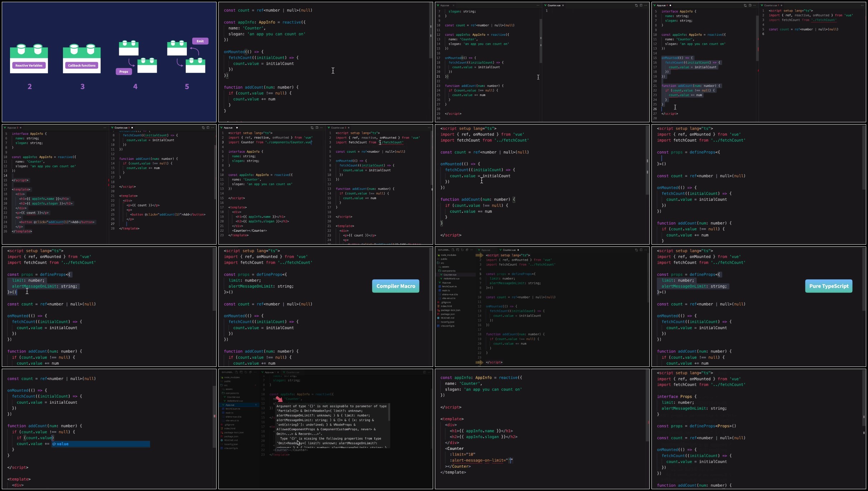Click New Folder icon in Counter.vue-highlighted Explorer frame
This screenshot has width=868, height=491.
click(457, 250)
